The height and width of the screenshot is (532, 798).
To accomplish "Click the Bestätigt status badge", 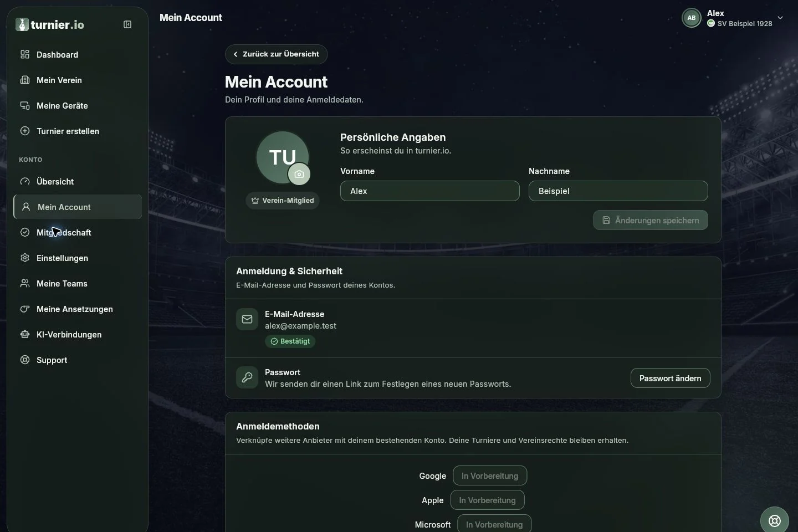I will 290,341.
